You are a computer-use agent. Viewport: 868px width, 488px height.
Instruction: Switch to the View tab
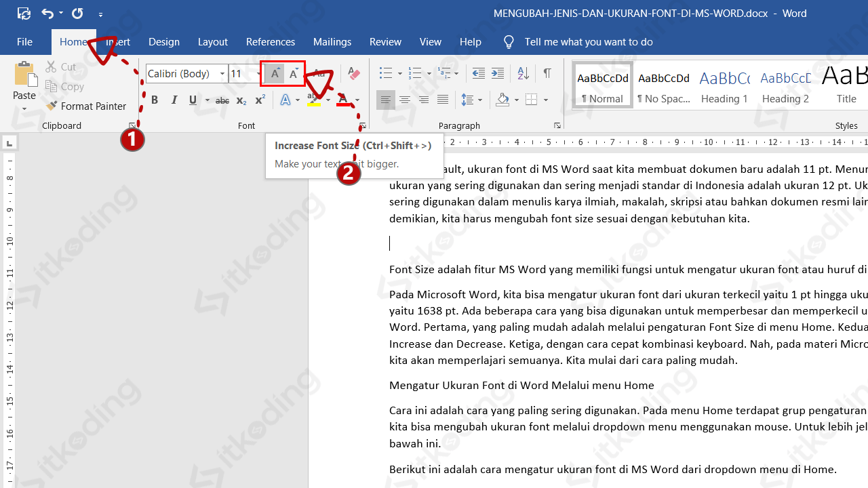[x=431, y=42]
